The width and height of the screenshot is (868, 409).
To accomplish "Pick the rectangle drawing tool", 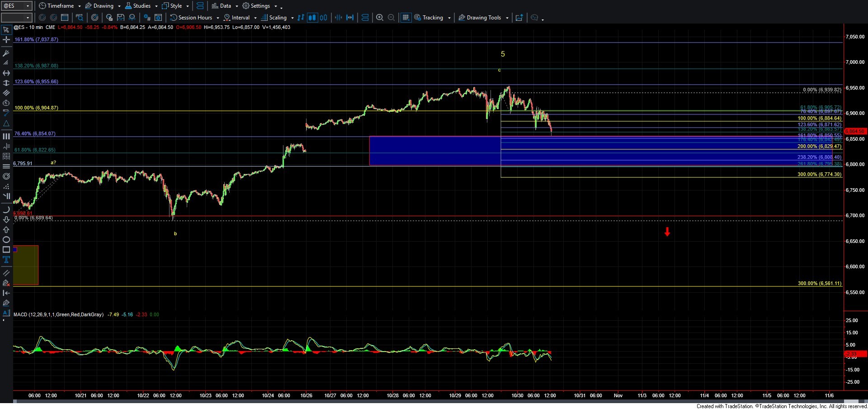I will coord(6,249).
